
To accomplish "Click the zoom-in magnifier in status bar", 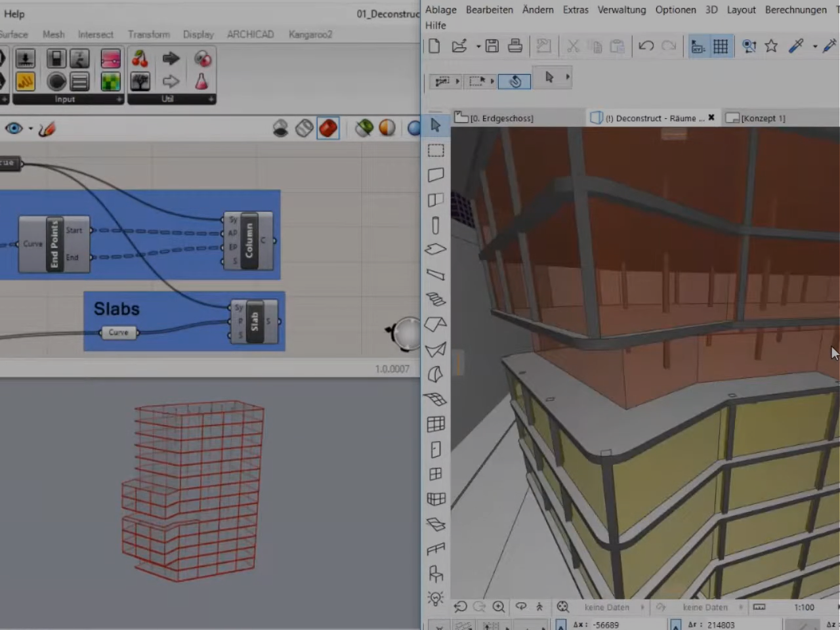I will [499, 607].
